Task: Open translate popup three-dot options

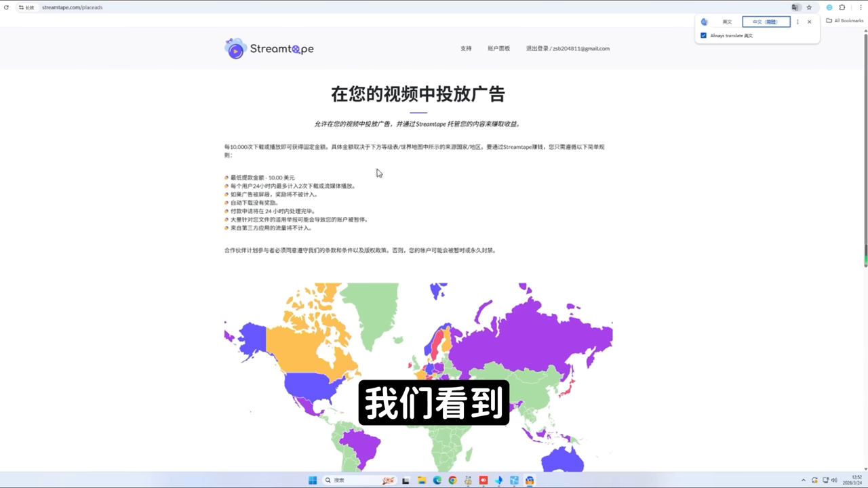Action: pyautogui.click(x=797, y=22)
